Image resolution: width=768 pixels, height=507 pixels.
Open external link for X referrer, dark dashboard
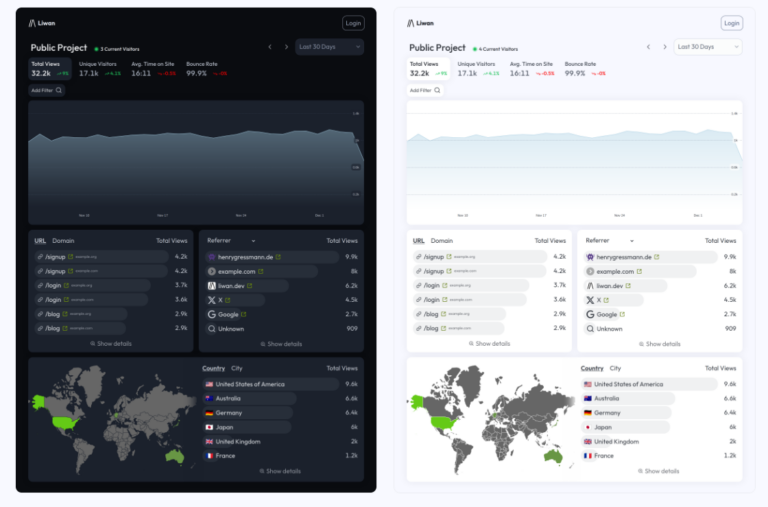[228, 300]
